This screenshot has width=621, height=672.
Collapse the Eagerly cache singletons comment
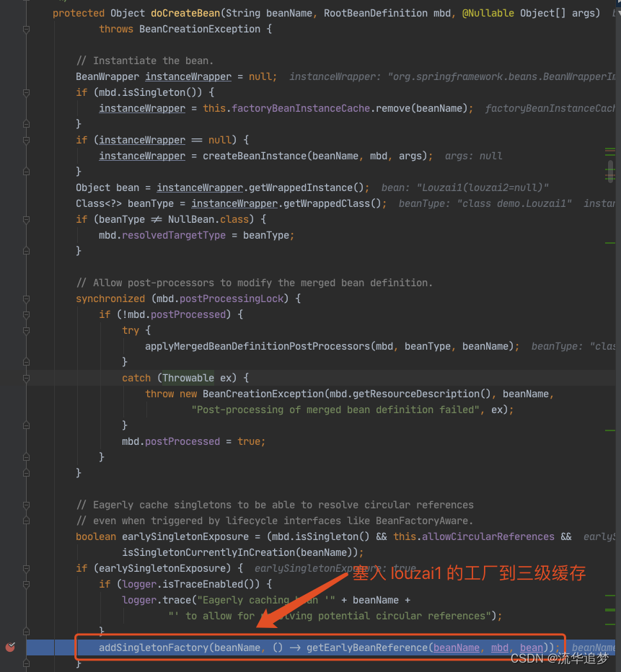26,505
